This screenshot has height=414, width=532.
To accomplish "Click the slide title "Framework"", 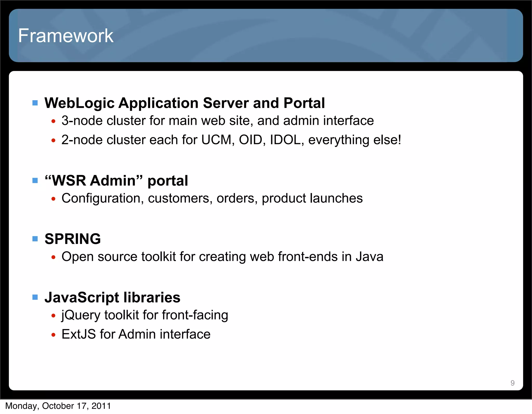I will pyautogui.click(x=66, y=36).
